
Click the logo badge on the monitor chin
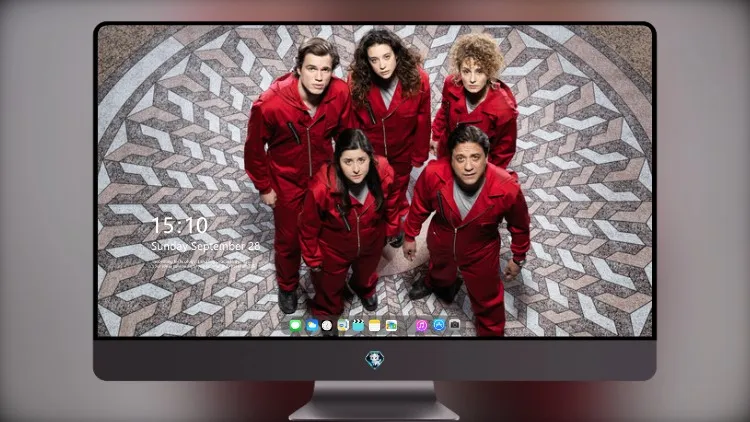tap(375, 360)
